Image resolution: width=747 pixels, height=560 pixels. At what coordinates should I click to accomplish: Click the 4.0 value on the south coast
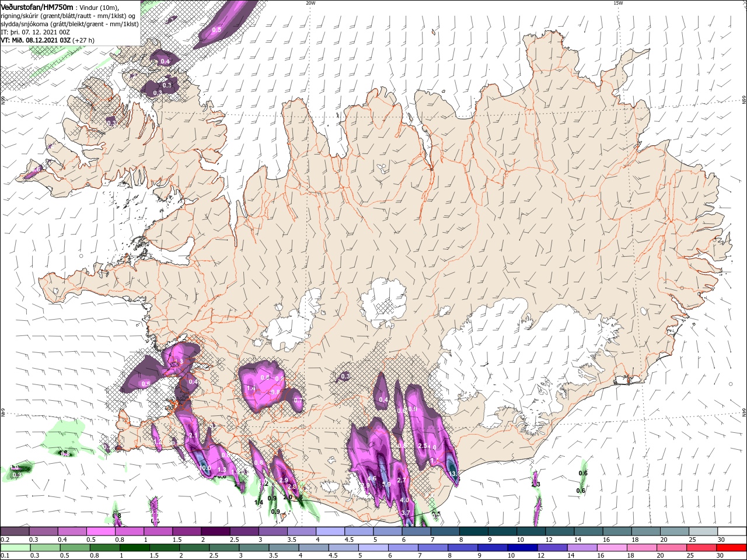tap(404, 501)
